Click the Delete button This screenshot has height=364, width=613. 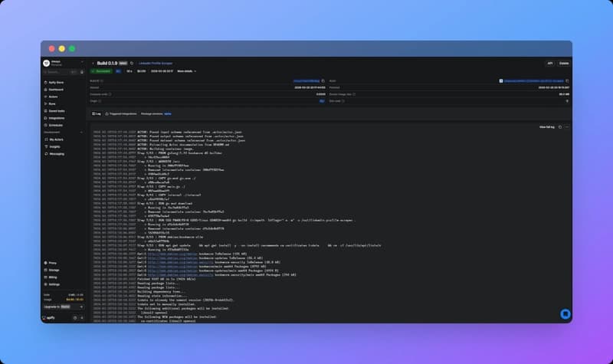tap(564, 64)
